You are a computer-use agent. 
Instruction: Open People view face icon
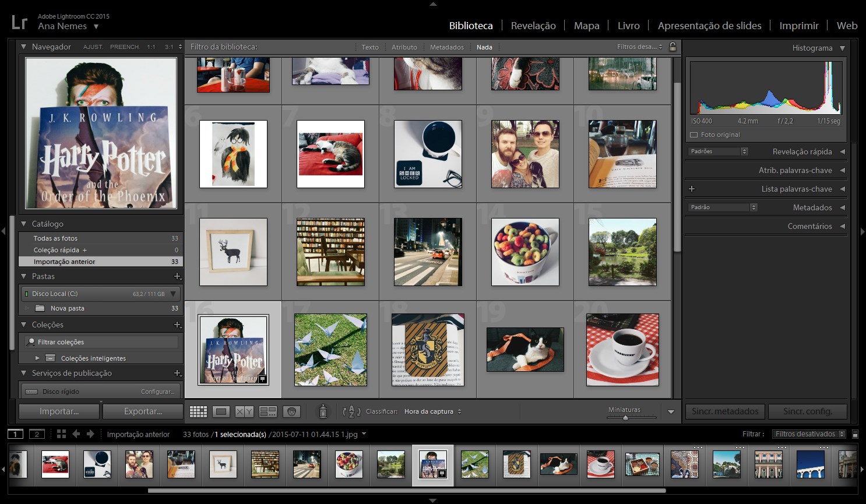[x=291, y=412]
